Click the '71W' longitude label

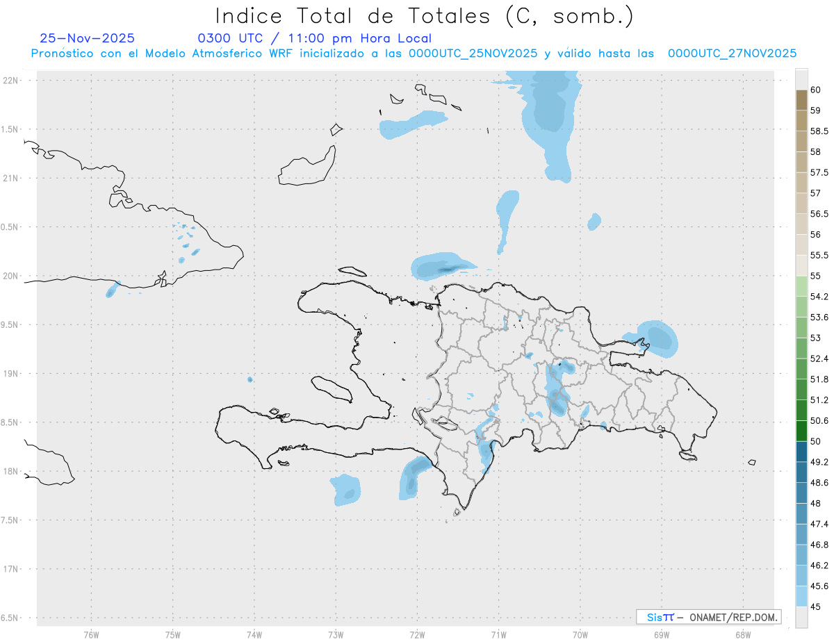coord(498,635)
